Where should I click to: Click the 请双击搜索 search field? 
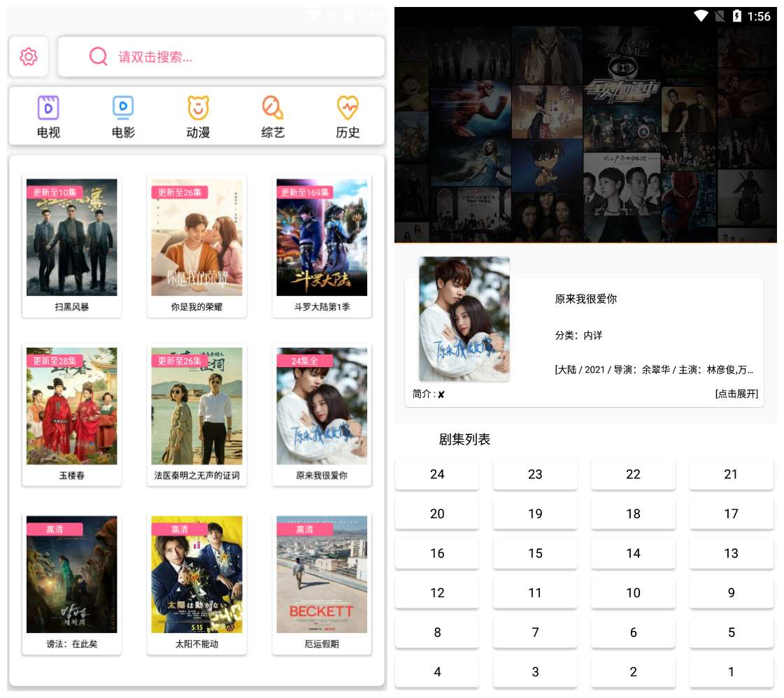pos(238,57)
